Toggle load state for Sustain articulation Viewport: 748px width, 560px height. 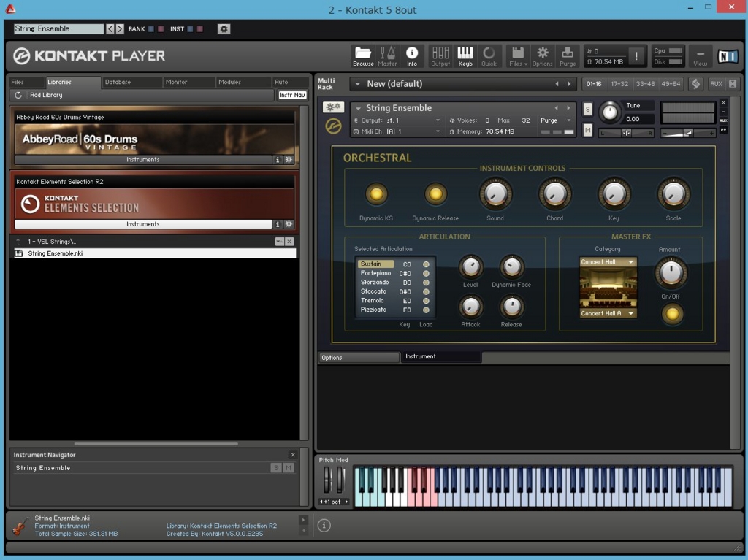point(426,264)
